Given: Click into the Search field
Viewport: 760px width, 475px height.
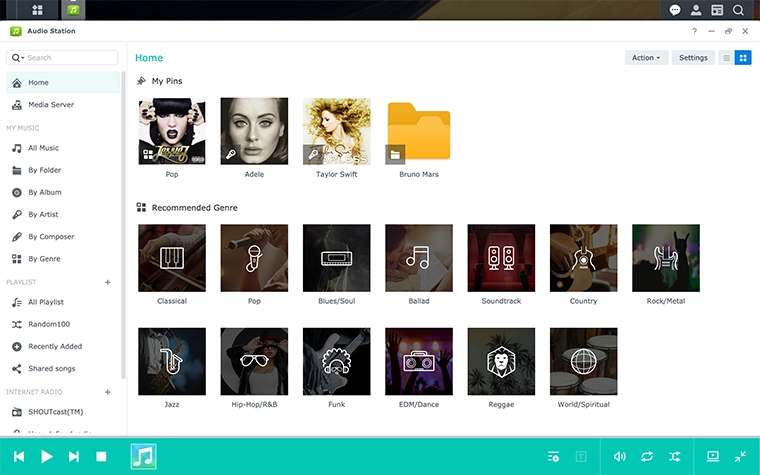Looking at the screenshot, I should click(x=68, y=58).
